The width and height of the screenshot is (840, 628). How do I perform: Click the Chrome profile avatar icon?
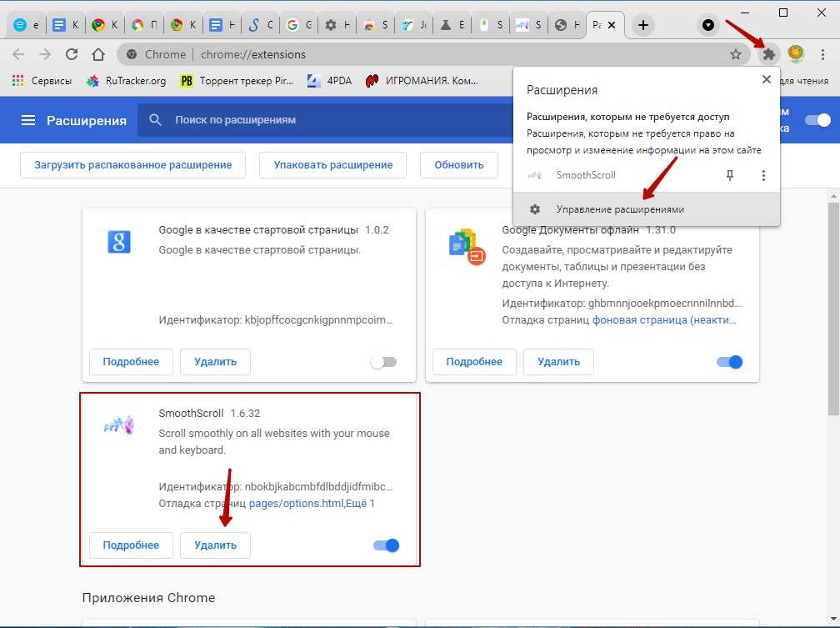(x=796, y=54)
